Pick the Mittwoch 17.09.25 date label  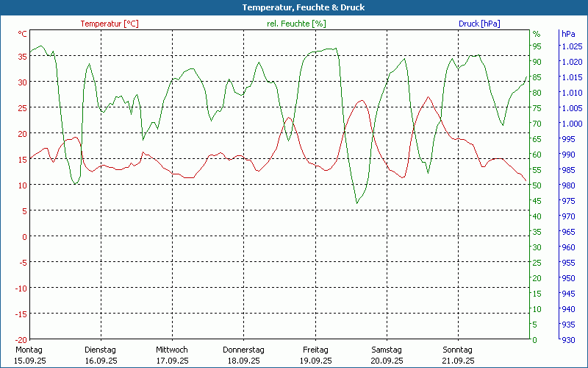pos(172,355)
